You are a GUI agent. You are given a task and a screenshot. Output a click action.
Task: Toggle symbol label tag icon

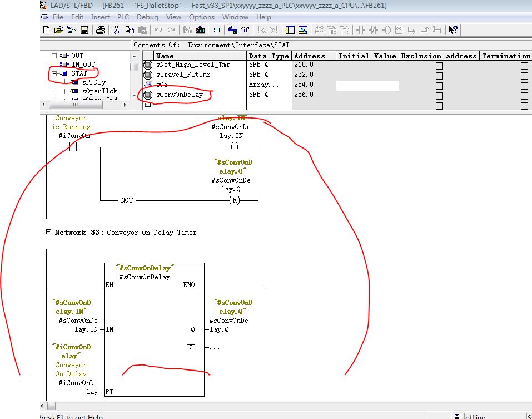click(x=216, y=30)
